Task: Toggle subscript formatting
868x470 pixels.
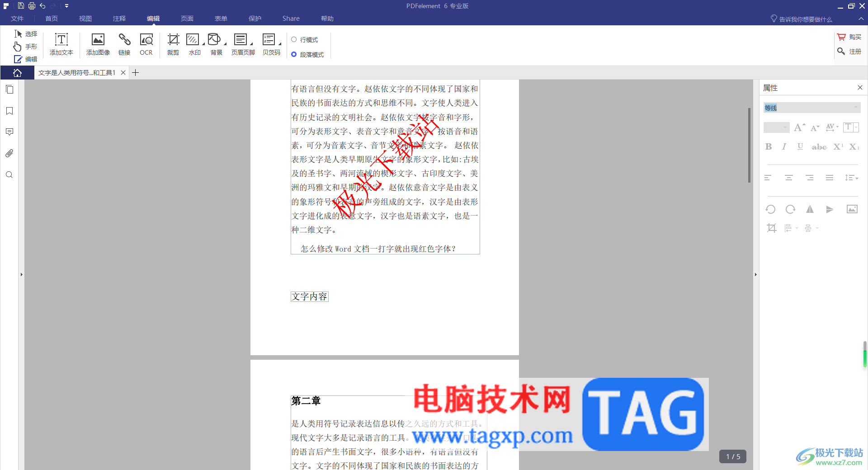Action: 854,146
